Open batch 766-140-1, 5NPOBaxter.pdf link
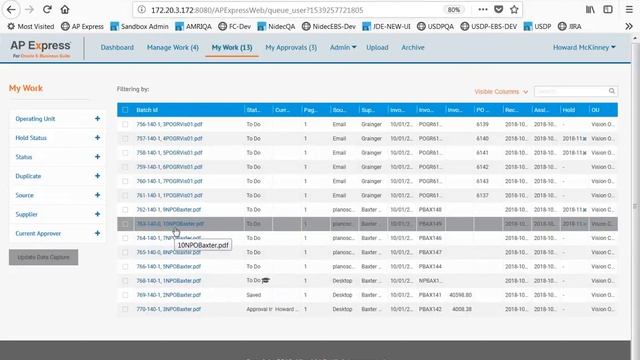 coord(169,267)
